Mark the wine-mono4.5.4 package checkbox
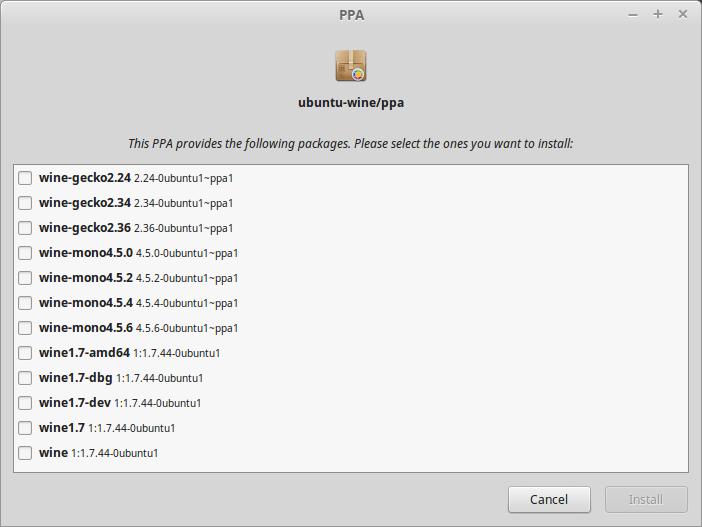The image size is (702, 527). tap(25, 303)
